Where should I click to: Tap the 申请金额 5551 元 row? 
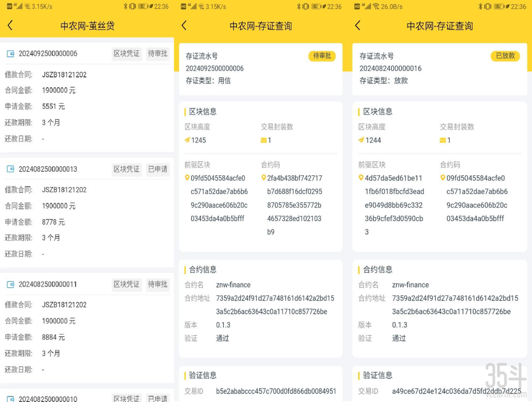tap(53, 107)
